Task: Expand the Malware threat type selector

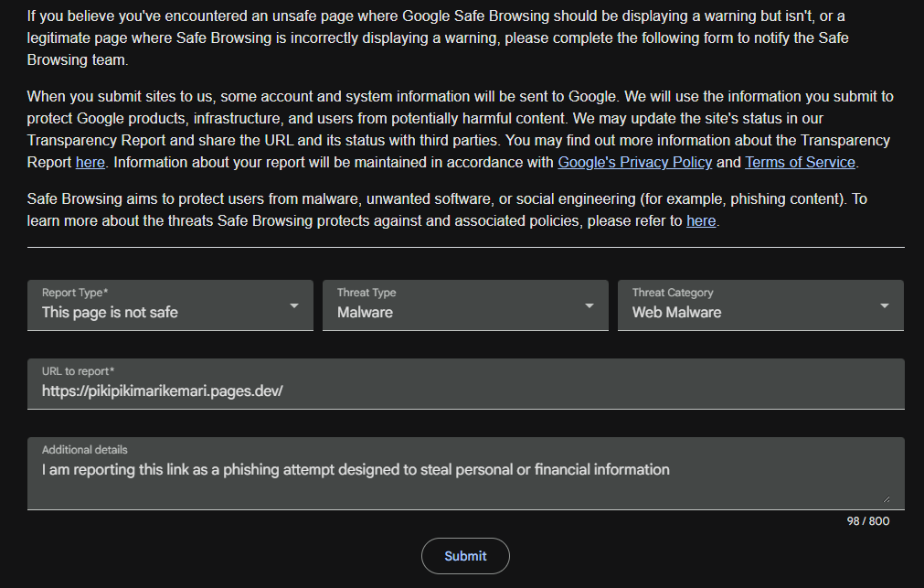Action: (x=465, y=305)
